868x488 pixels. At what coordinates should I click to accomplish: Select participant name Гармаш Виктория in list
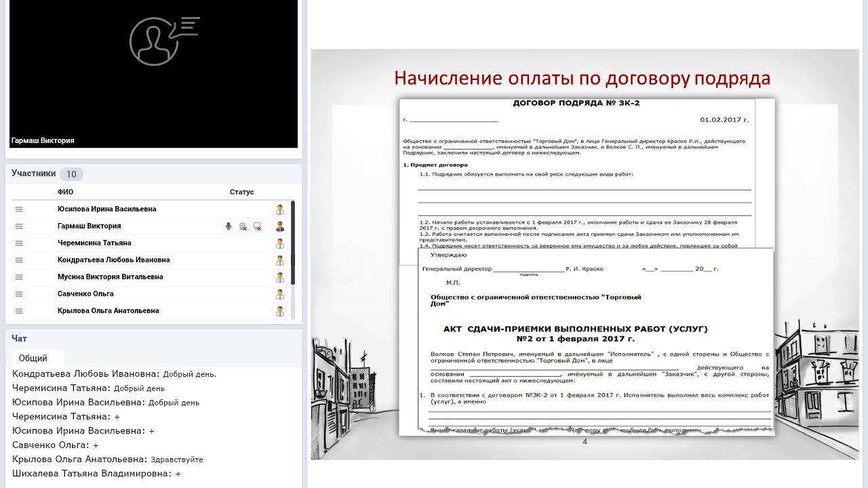click(x=89, y=226)
